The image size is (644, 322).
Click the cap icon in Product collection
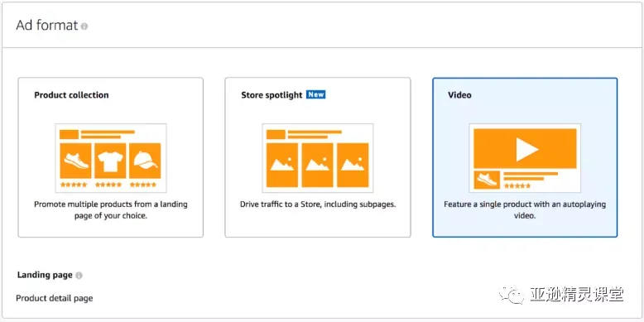click(145, 161)
